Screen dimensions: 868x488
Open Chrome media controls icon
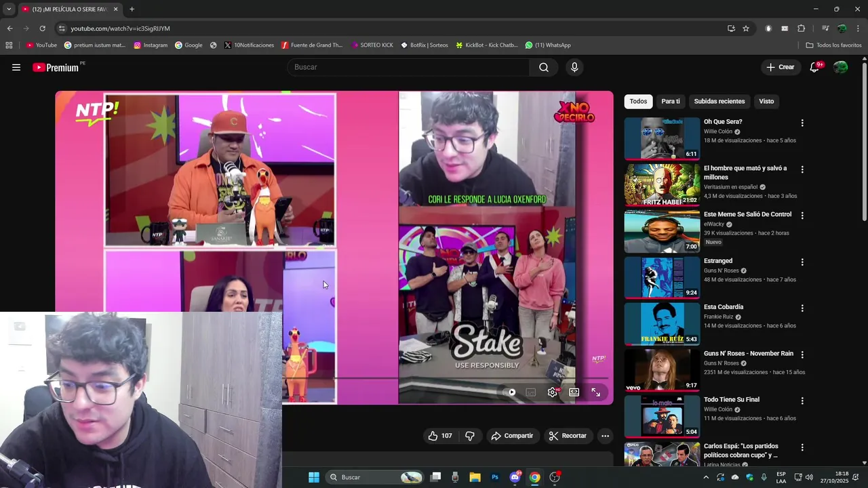click(825, 28)
